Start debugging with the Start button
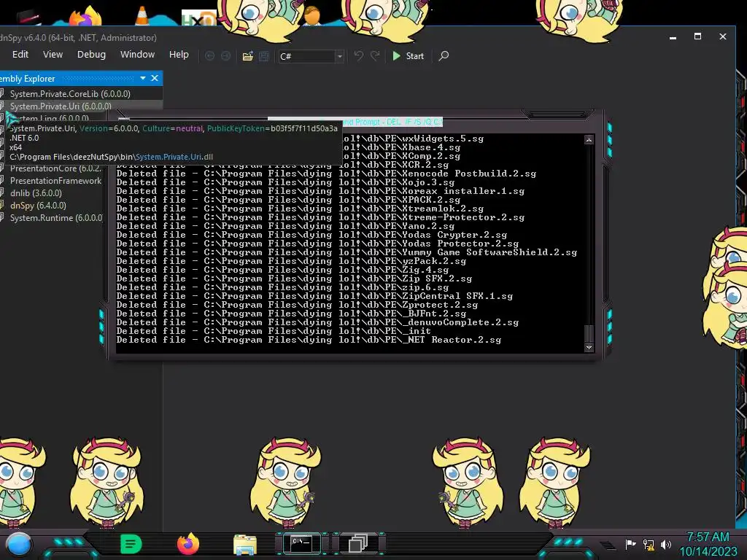The height and width of the screenshot is (560, 747). click(x=408, y=56)
